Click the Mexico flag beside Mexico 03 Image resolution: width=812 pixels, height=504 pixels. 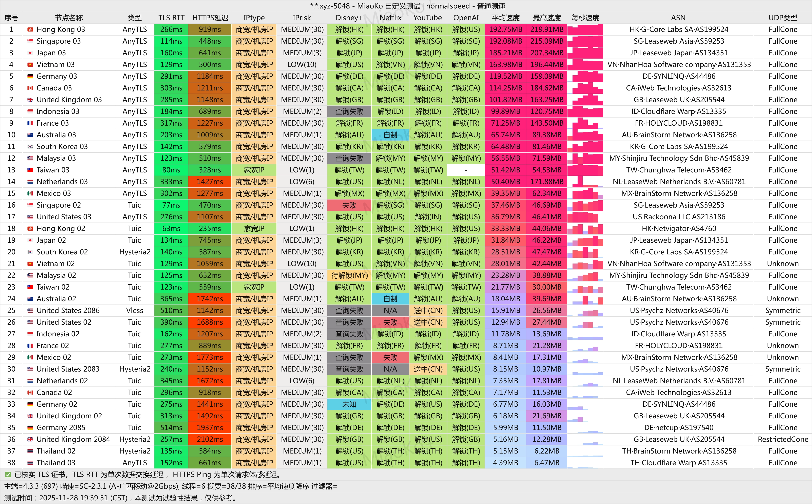[x=30, y=193]
